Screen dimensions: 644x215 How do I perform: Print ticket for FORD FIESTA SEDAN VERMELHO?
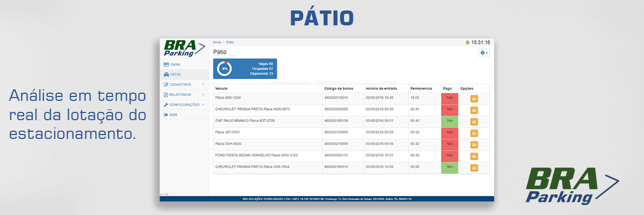click(473, 156)
